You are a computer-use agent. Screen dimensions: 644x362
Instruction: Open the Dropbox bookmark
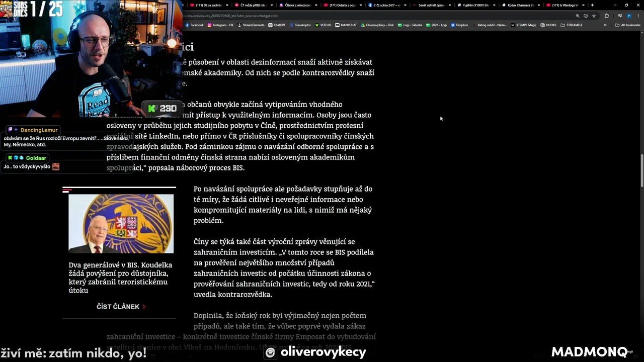click(x=459, y=25)
